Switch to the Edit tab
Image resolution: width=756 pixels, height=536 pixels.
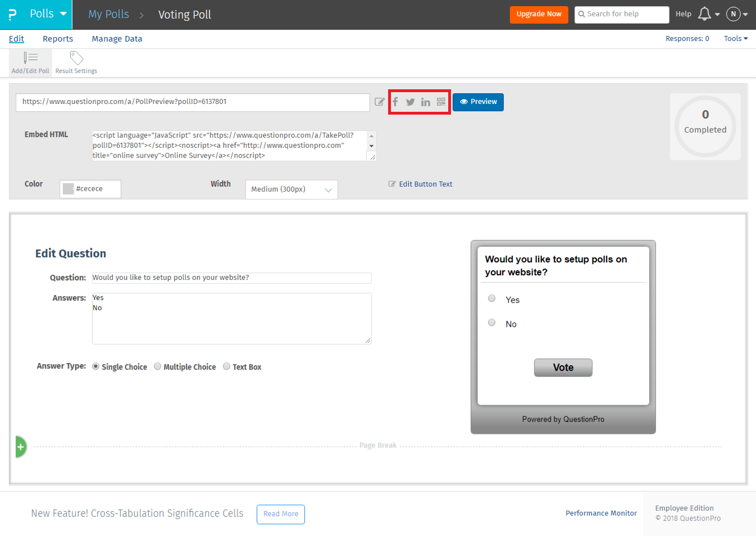pos(16,39)
